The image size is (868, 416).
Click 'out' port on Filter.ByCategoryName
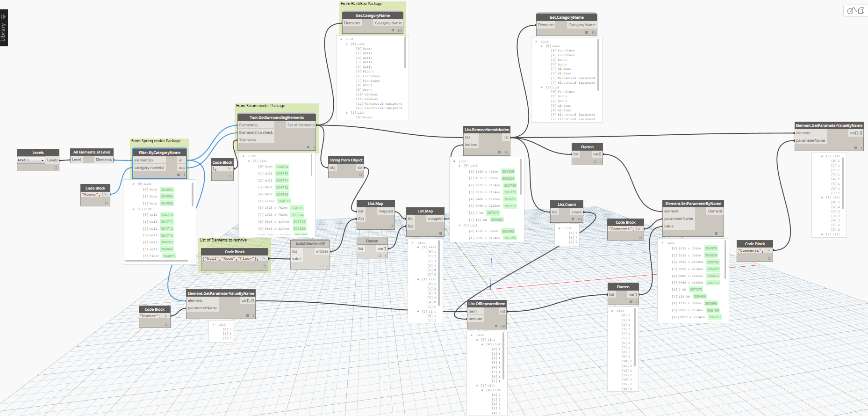coord(182,168)
